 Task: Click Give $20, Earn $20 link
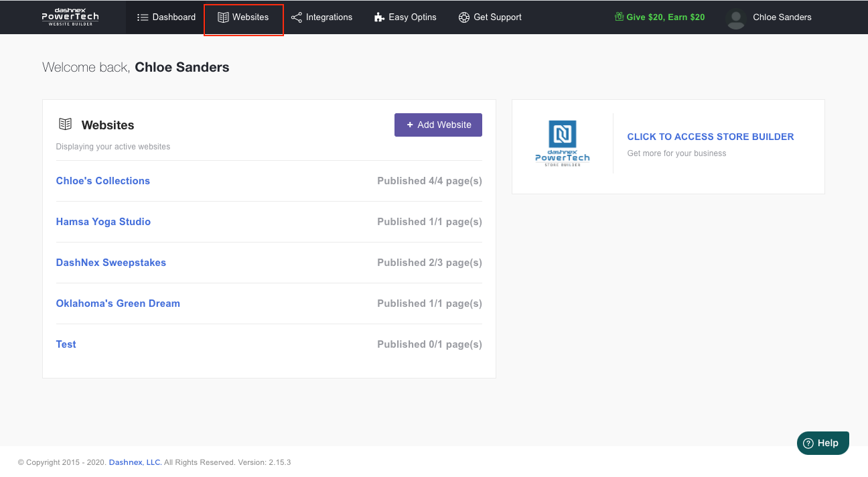(x=660, y=17)
